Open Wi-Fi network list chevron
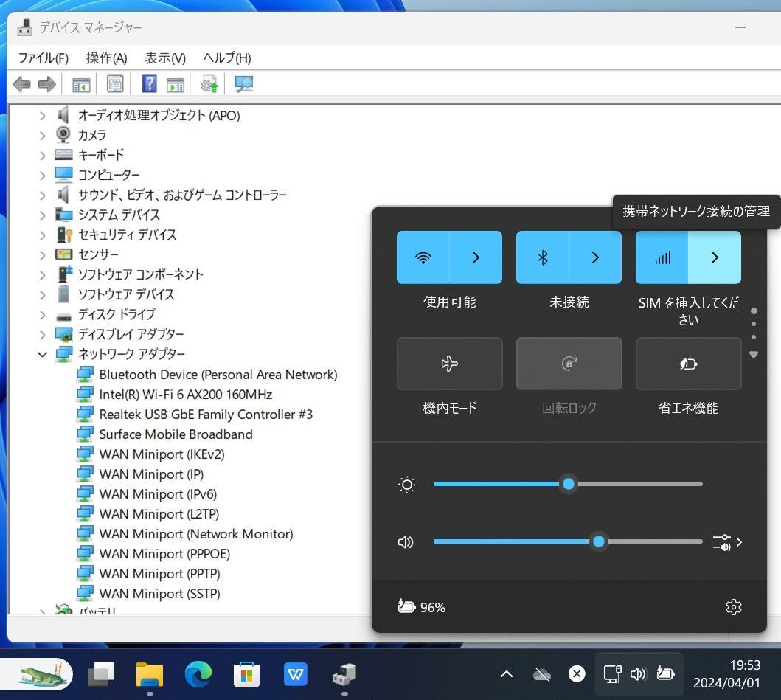 [476, 257]
